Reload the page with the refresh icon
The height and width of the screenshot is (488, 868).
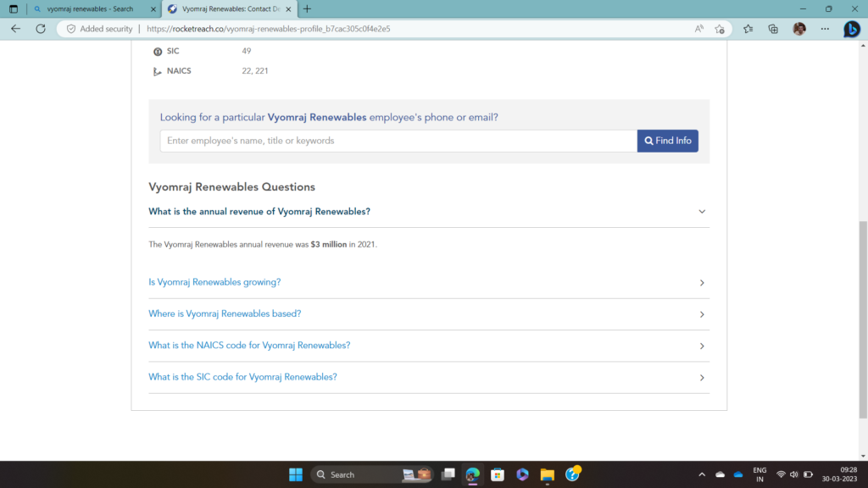(x=41, y=29)
